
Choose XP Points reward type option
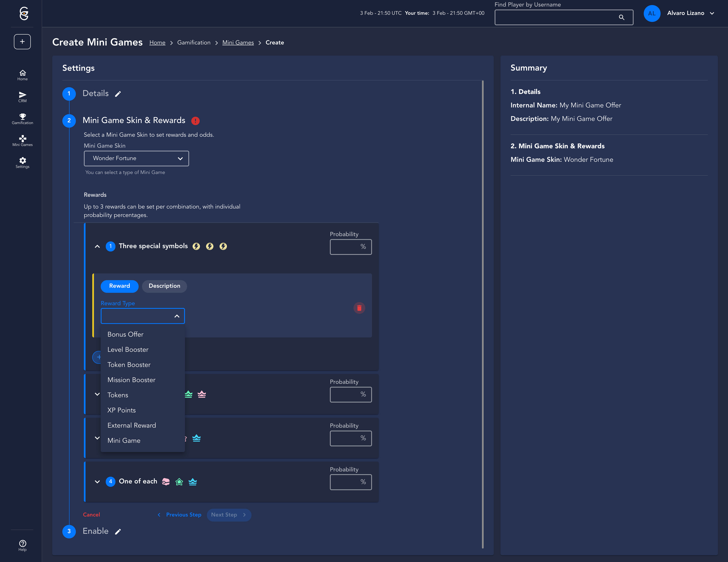coord(122,410)
